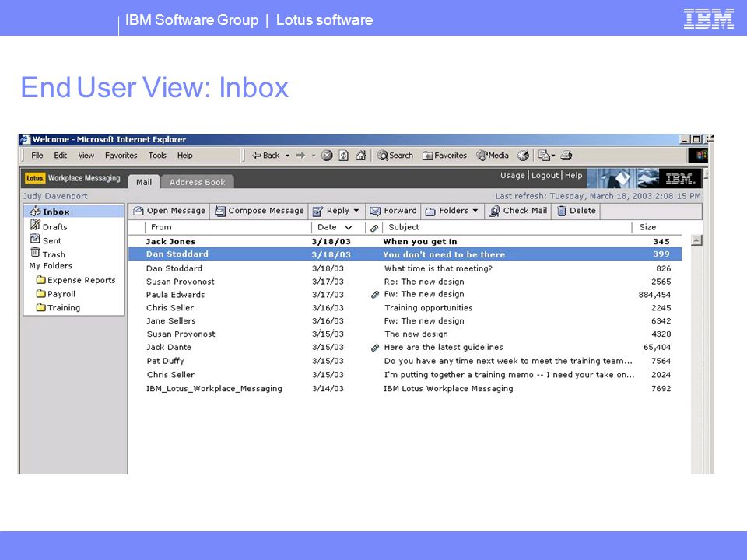Sort by the Size column header
Image resolution: width=747 pixels, height=560 pixels.
pyautogui.click(x=647, y=228)
